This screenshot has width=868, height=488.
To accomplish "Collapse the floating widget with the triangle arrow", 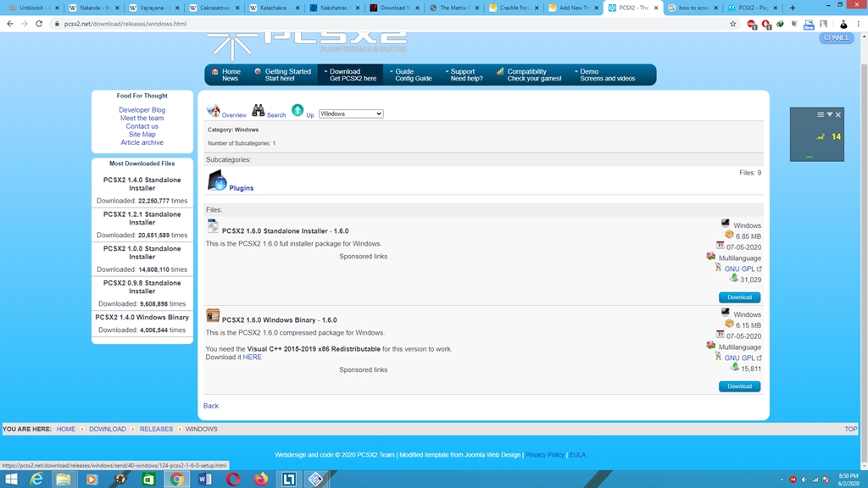I will 829,114.
